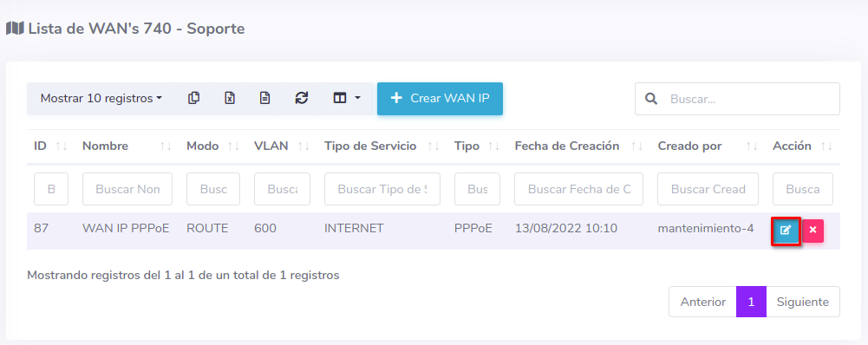
Task: Sort by Tipo de Servicio header
Action: pyautogui.click(x=382, y=146)
